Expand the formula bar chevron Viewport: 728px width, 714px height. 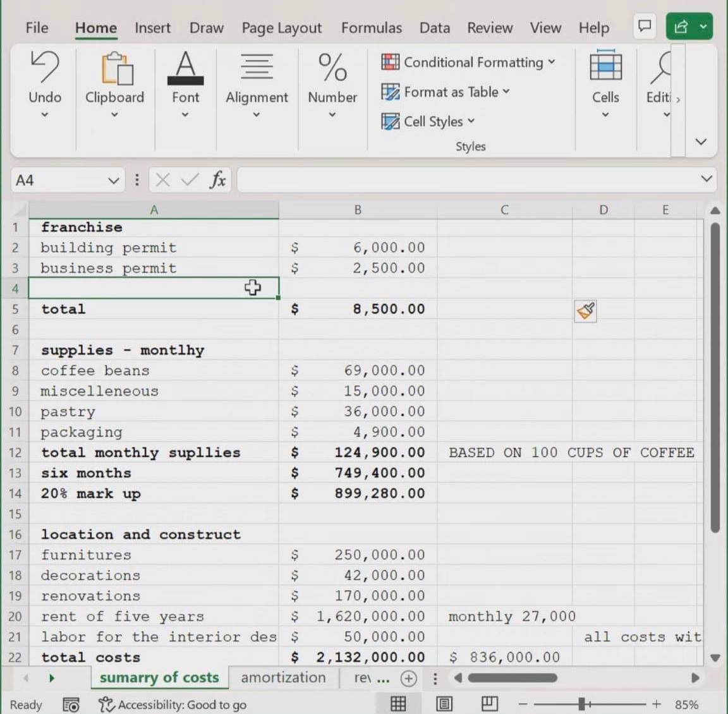[x=707, y=179]
